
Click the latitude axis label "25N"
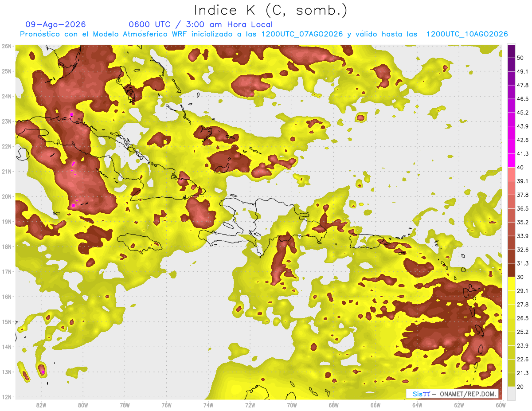6,71
